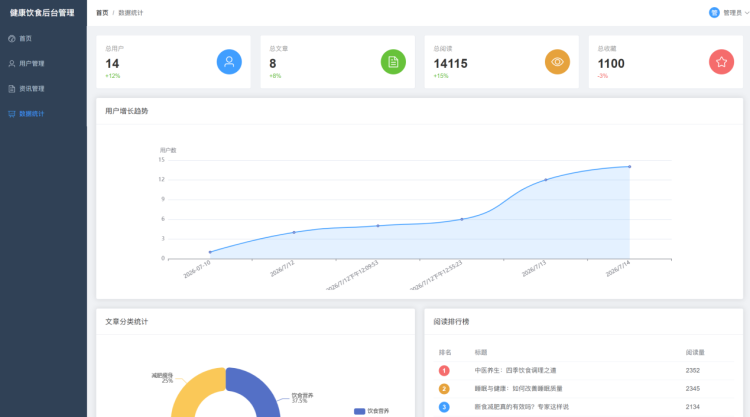Click the 首页 breadcrumb link
Image resolution: width=750 pixels, height=417 pixels.
click(102, 13)
